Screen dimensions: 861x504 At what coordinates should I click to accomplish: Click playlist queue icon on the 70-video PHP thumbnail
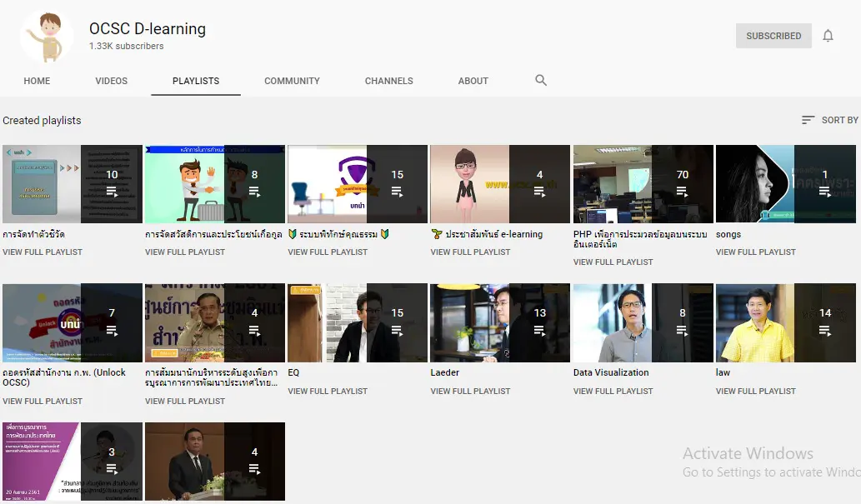tap(682, 192)
